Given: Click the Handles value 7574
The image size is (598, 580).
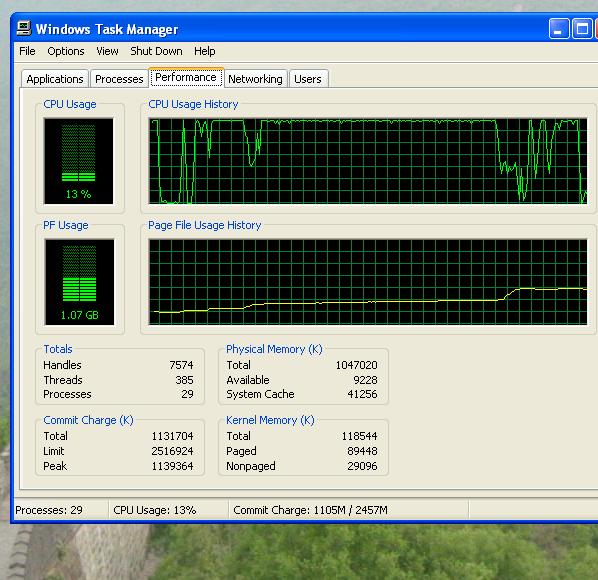Looking at the screenshot, I should click(181, 365).
